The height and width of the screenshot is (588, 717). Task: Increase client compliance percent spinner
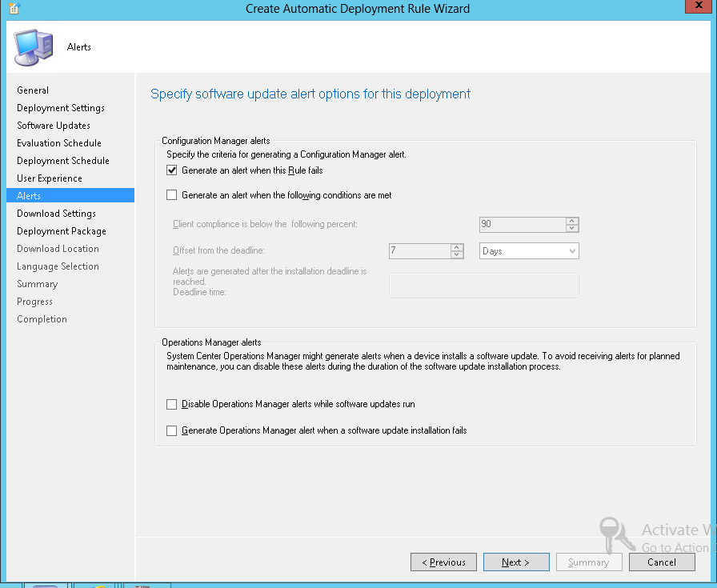pos(571,221)
